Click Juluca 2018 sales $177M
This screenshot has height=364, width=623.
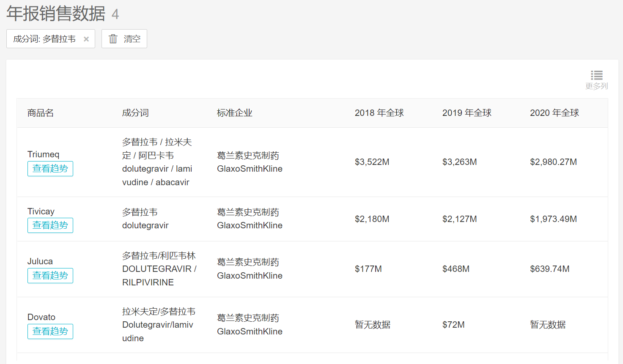point(368,269)
